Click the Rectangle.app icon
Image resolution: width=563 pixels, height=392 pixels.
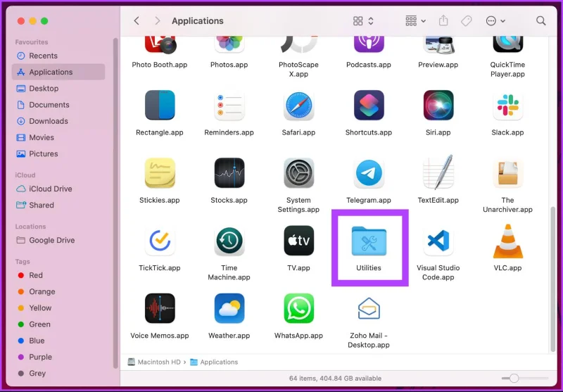pos(160,105)
